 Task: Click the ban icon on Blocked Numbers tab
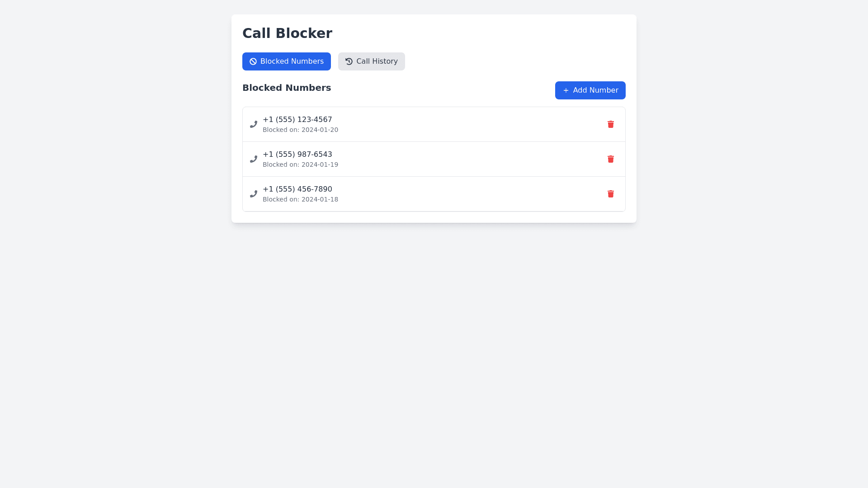(253, 61)
